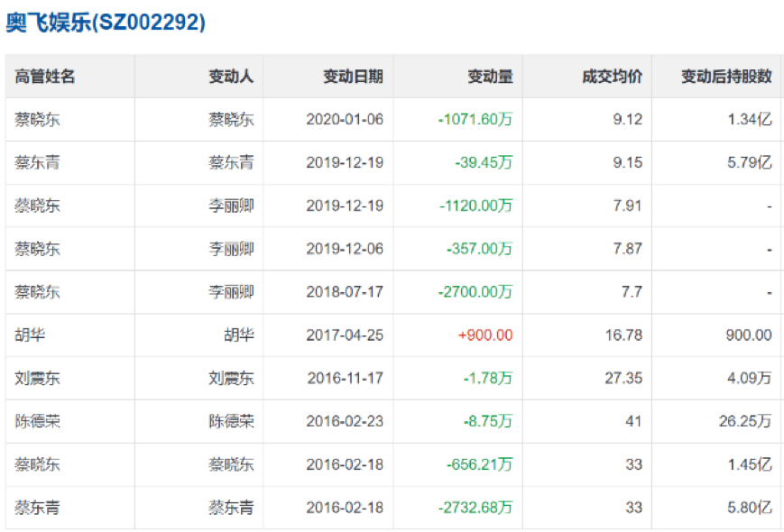This screenshot has height=532, width=784.
Task: Select 蔡晓东 变动人 in the 2020-01-06 row
Action: click(231, 119)
